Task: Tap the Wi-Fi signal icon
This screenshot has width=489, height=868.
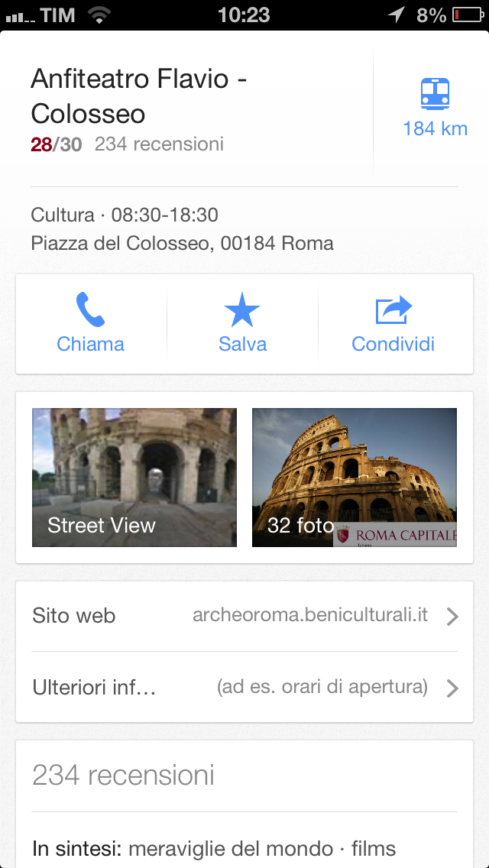Action: pos(99,15)
